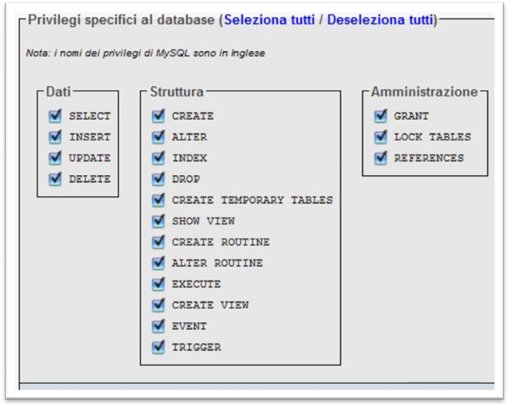Disable the CREATE ROUTINE checkbox

[158, 242]
